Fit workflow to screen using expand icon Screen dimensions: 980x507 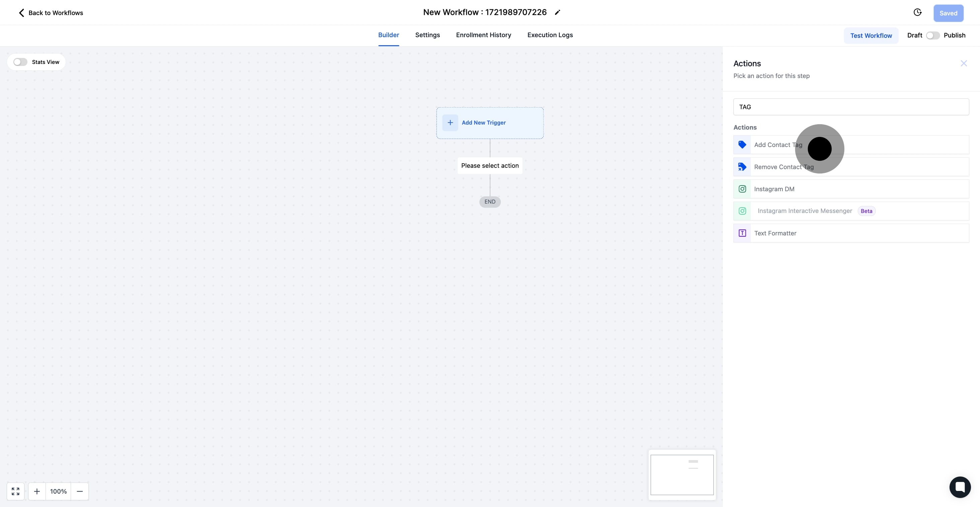coord(16,491)
